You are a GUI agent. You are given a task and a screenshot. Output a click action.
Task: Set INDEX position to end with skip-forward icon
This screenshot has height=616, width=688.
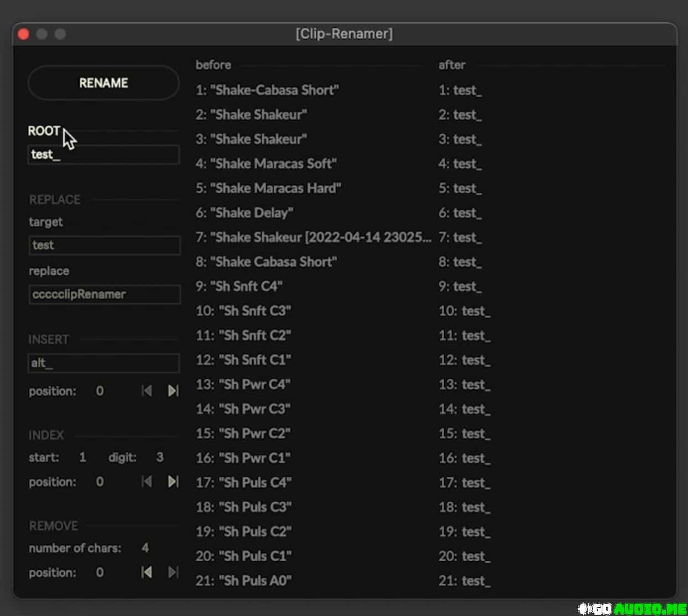point(173,482)
